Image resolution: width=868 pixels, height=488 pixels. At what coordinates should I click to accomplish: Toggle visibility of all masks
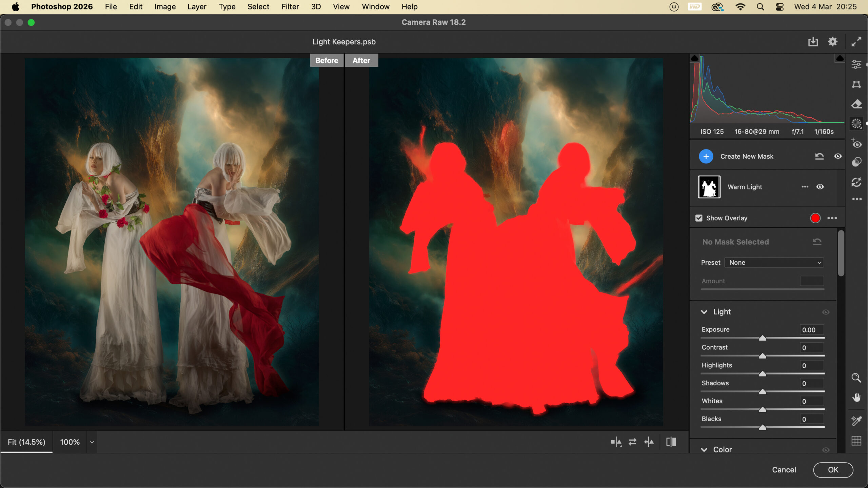[838, 156]
